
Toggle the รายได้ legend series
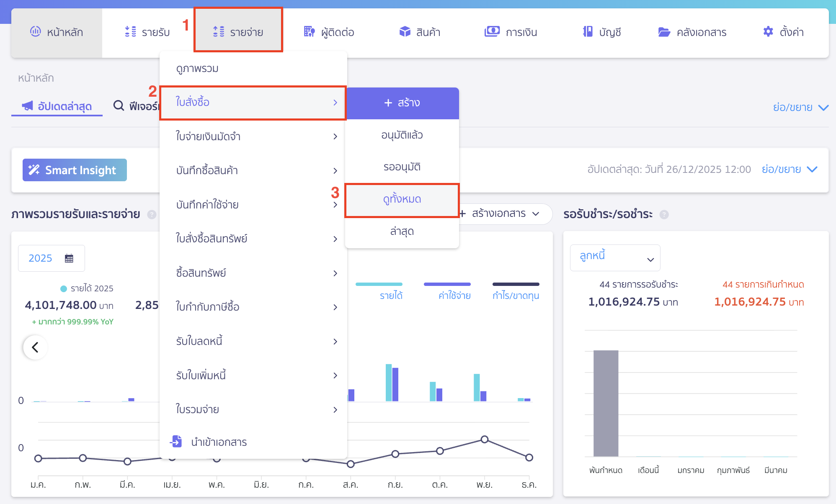391,296
